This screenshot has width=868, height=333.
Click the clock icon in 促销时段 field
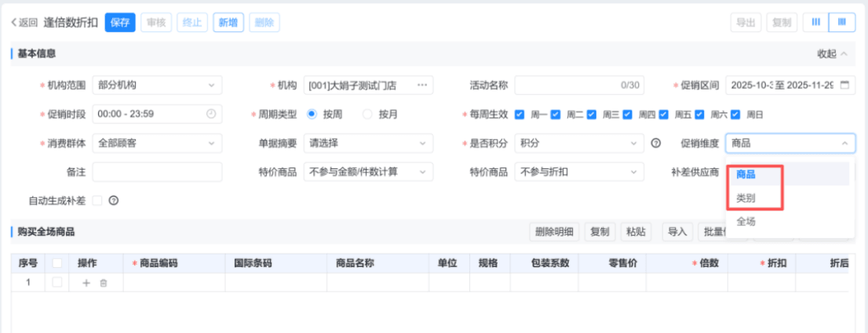(210, 114)
